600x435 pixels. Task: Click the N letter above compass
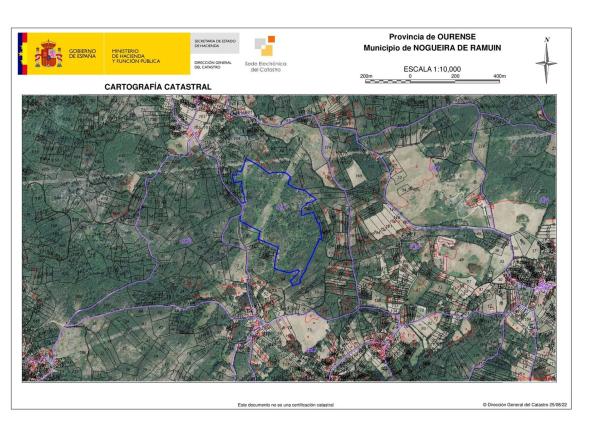click(547, 40)
